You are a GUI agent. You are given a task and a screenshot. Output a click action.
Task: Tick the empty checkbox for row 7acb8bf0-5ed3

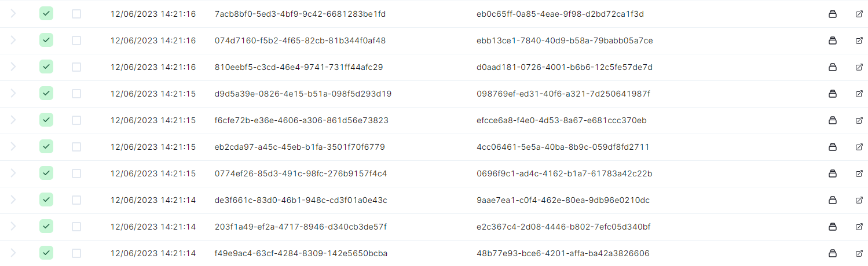pyautogui.click(x=76, y=14)
